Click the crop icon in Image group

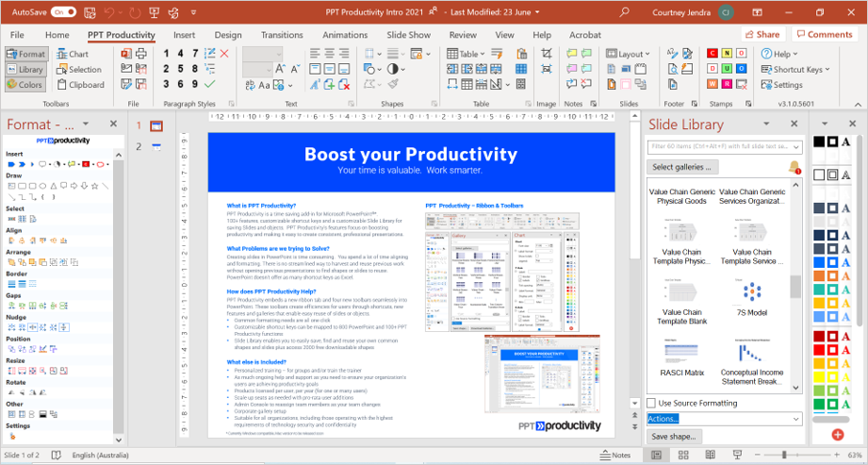pyautogui.click(x=546, y=54)
